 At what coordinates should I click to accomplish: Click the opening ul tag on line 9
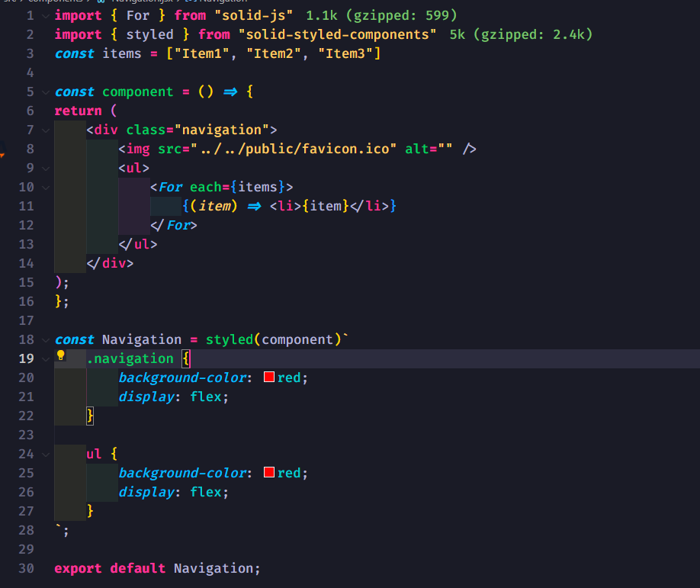pos(134,168)
